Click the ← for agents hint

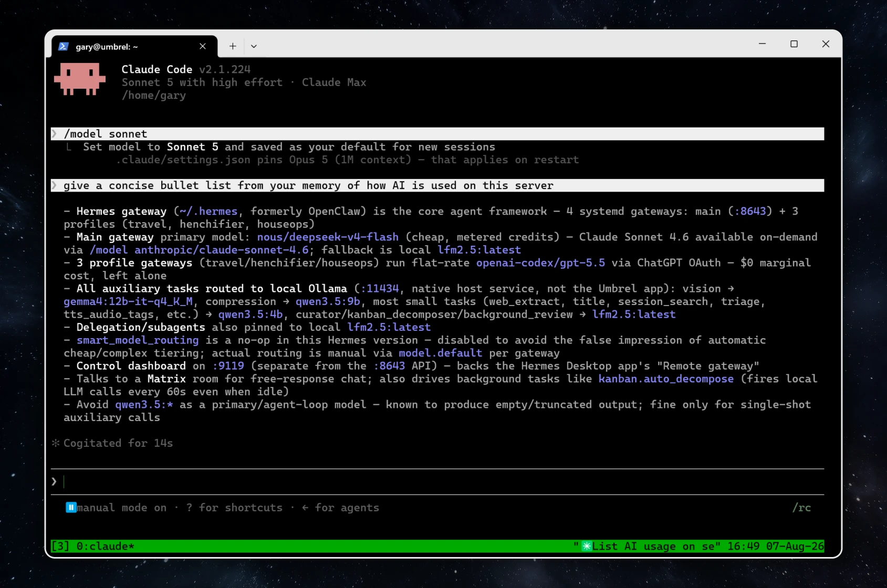point(340,508)
